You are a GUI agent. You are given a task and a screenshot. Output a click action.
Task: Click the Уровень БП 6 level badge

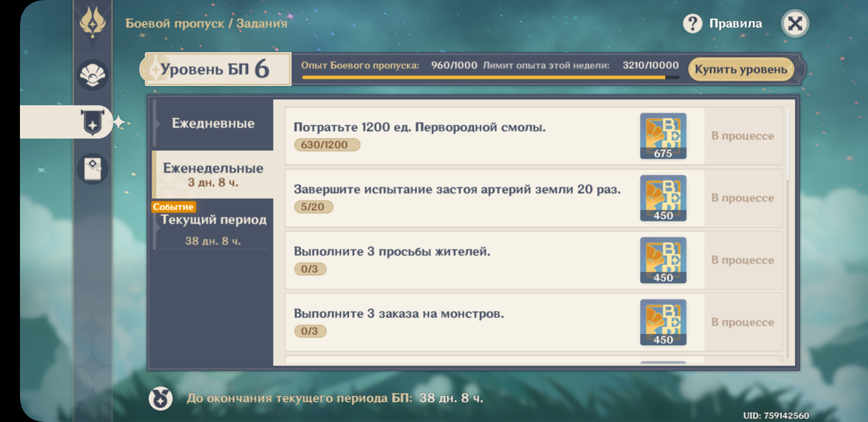pyautogui.click(x=216, y=69)
